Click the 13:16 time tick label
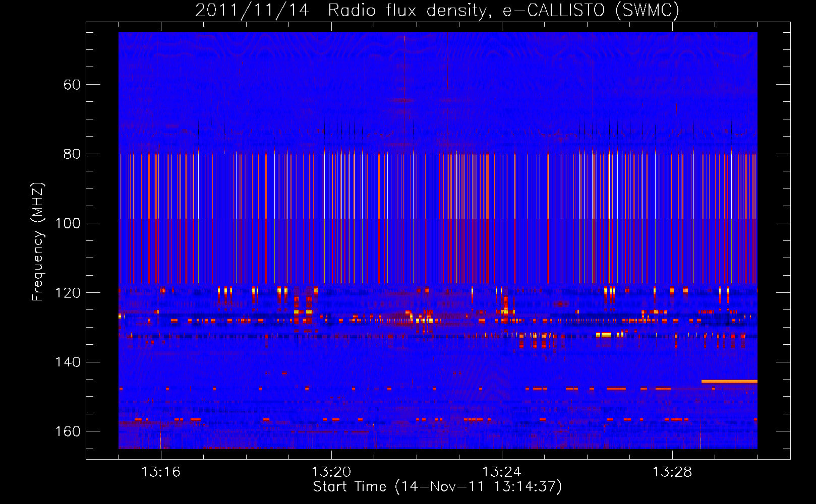 coord(160,472)
